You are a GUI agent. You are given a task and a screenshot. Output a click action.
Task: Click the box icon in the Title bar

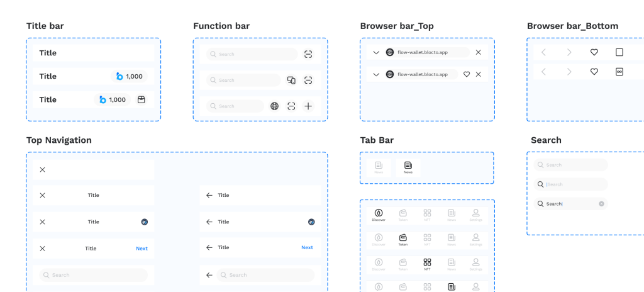tap(142, 99)
